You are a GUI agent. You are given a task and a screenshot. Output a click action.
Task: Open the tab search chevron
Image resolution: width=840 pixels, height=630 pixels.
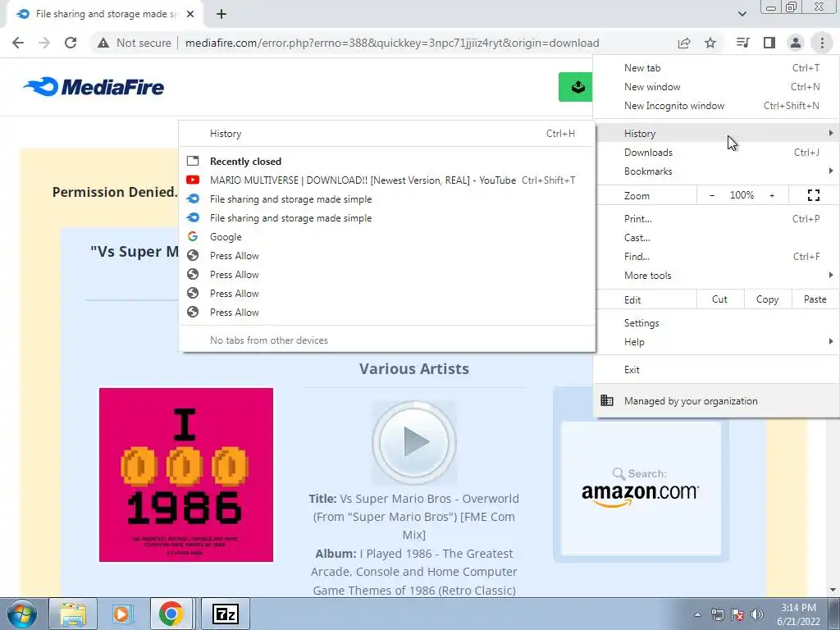pos(742,14)
